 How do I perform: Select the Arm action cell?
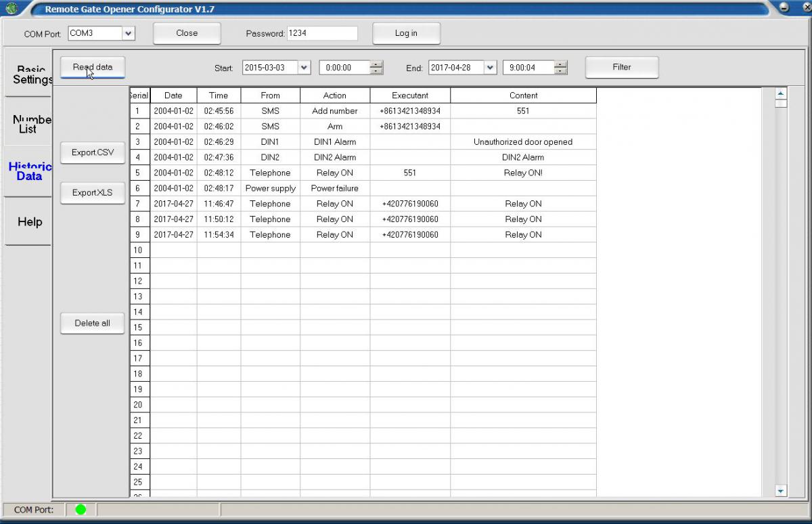point(335,127)
